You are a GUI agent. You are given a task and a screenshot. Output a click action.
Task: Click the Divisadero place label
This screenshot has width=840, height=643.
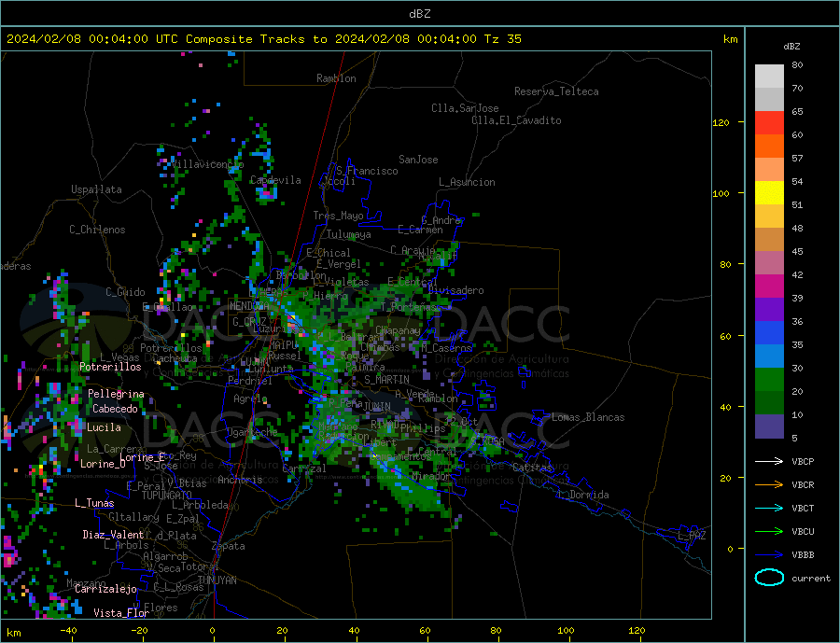456,290
